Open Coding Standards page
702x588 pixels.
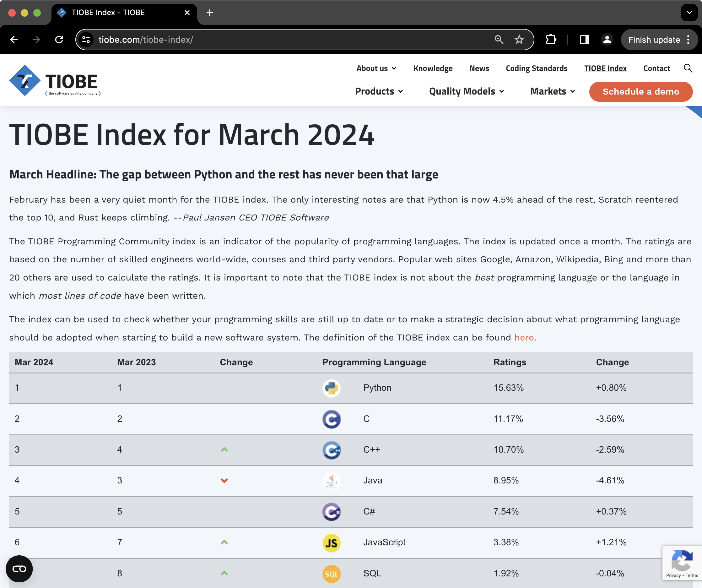pos(537,68)
